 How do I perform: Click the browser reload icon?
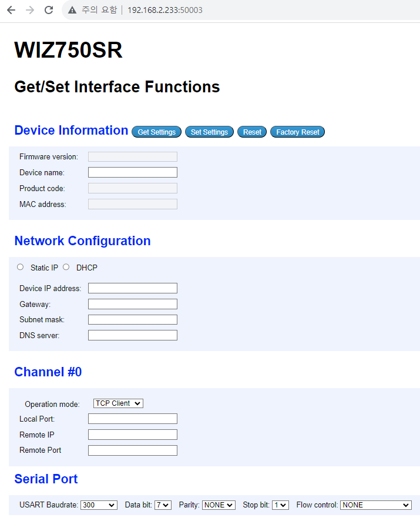pos(49,10)
